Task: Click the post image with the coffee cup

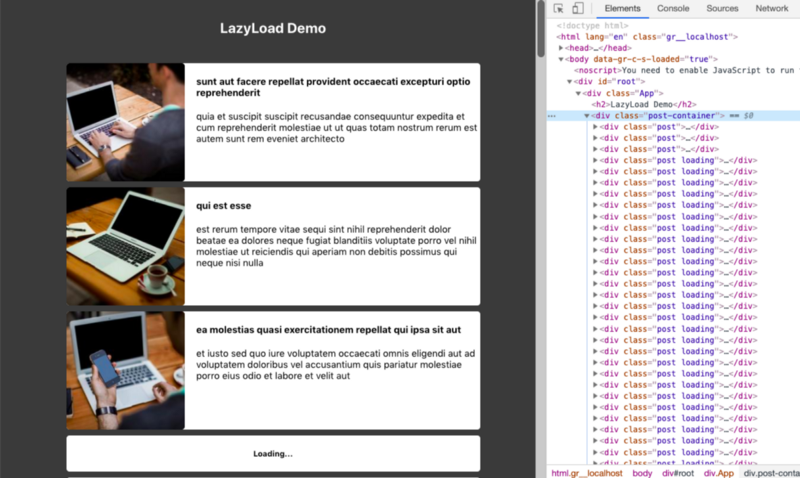Action: [125, 246]
